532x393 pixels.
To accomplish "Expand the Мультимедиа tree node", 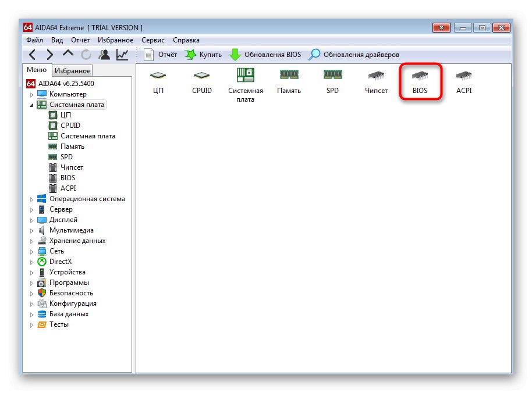I will click(31, 231).
